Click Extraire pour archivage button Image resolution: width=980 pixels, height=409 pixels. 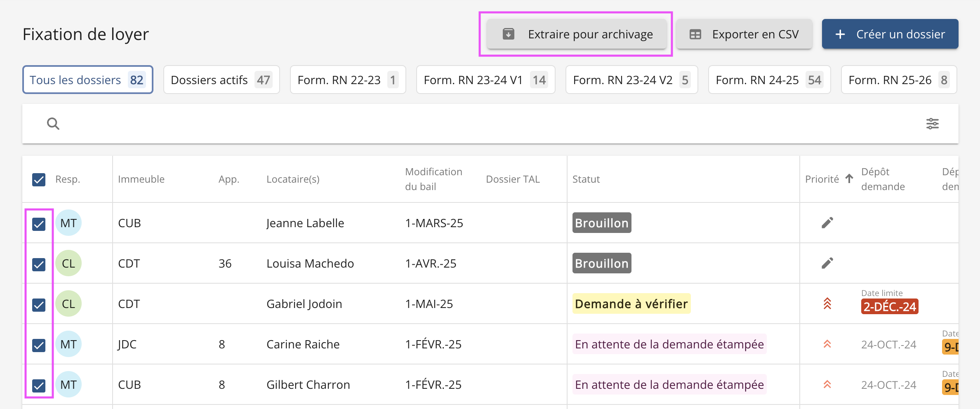coord(576,34)
